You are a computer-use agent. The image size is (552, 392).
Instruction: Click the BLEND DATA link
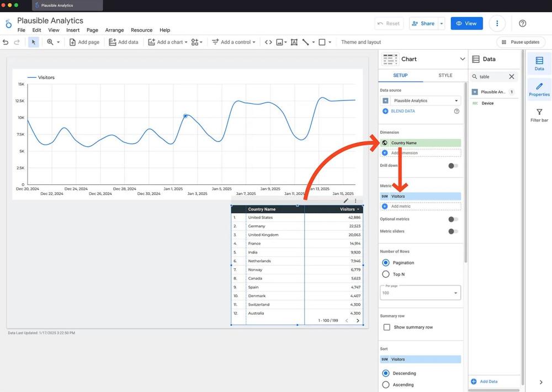point(402,111)
